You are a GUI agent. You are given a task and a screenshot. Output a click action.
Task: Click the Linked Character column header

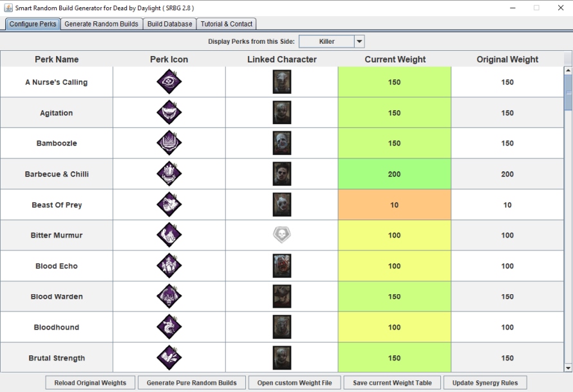(282, 59)
